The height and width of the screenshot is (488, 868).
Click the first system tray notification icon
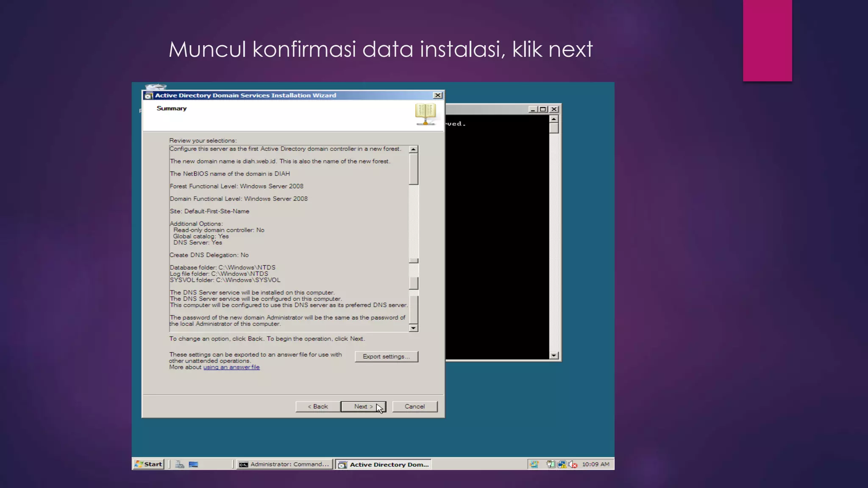point(534,464)
